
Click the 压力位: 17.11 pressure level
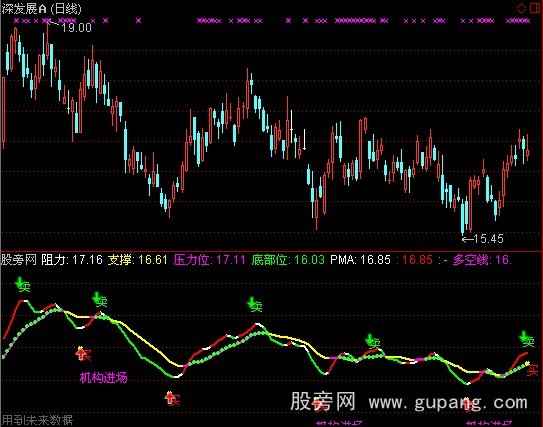click(210, 260)
